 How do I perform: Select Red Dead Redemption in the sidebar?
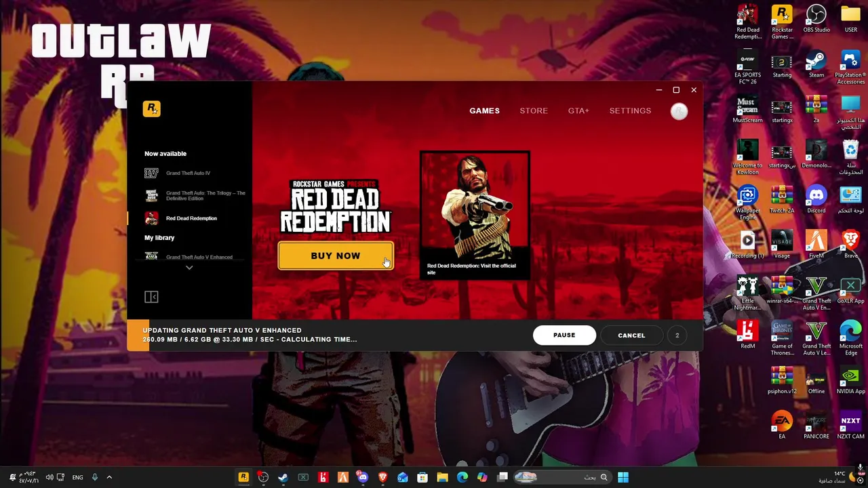[x=181, y=218]
